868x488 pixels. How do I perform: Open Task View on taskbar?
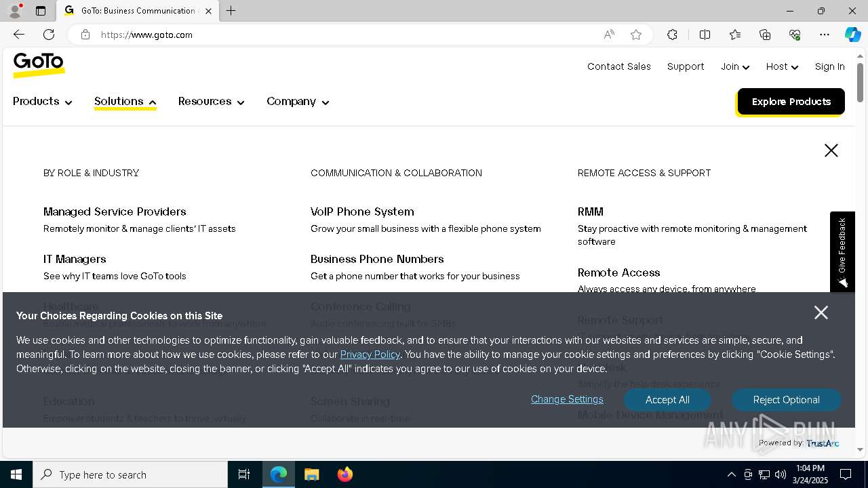pos(244,474)
